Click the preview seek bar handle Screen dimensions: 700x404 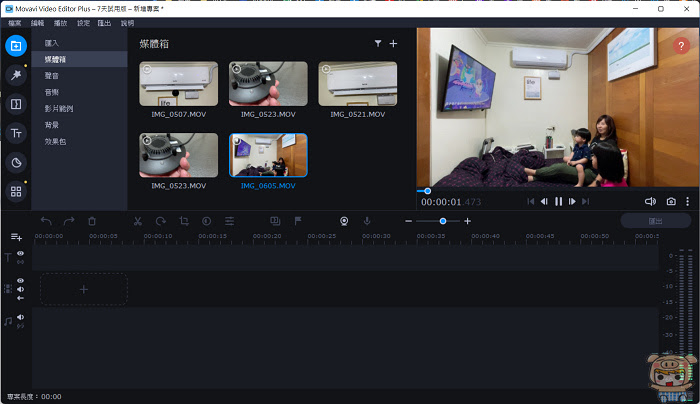point(427,191)
